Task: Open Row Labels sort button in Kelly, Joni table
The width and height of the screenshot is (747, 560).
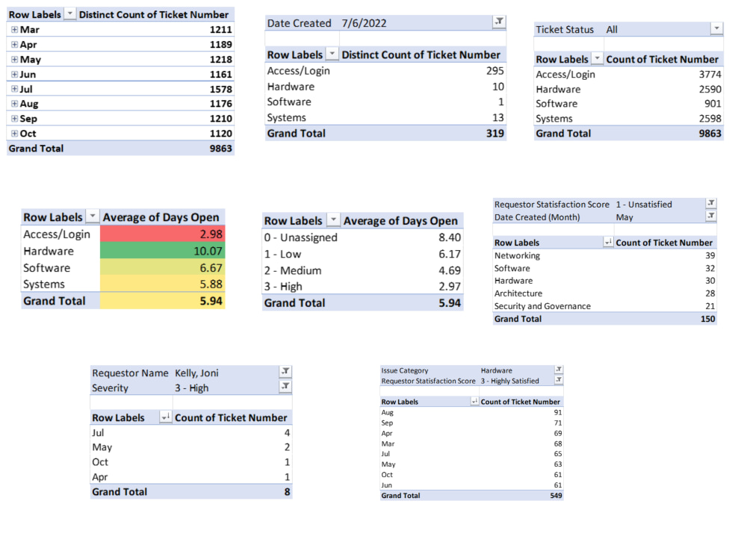Action: [165, 417]
